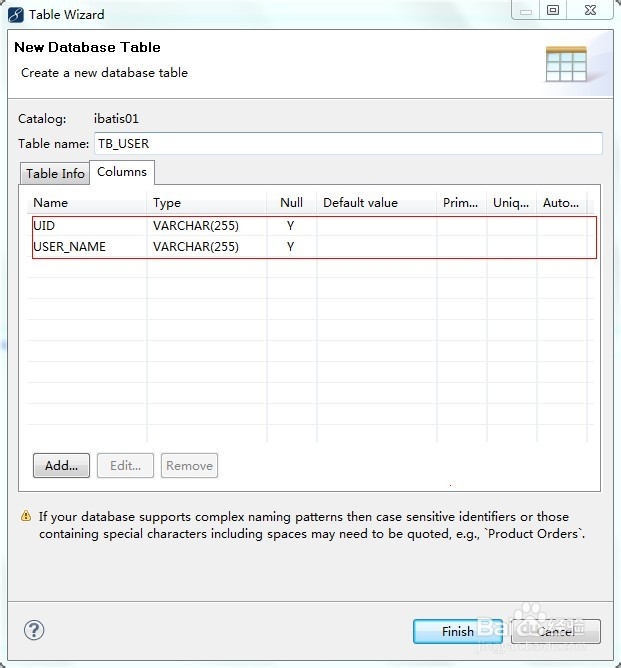Close the Table Wizard window

point(590,10)
